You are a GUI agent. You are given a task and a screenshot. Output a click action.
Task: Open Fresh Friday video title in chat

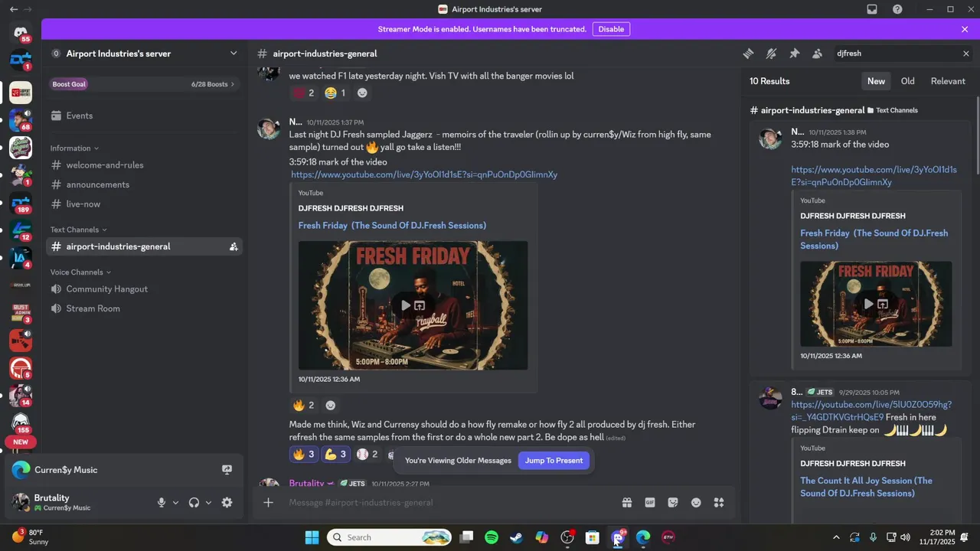392,225
